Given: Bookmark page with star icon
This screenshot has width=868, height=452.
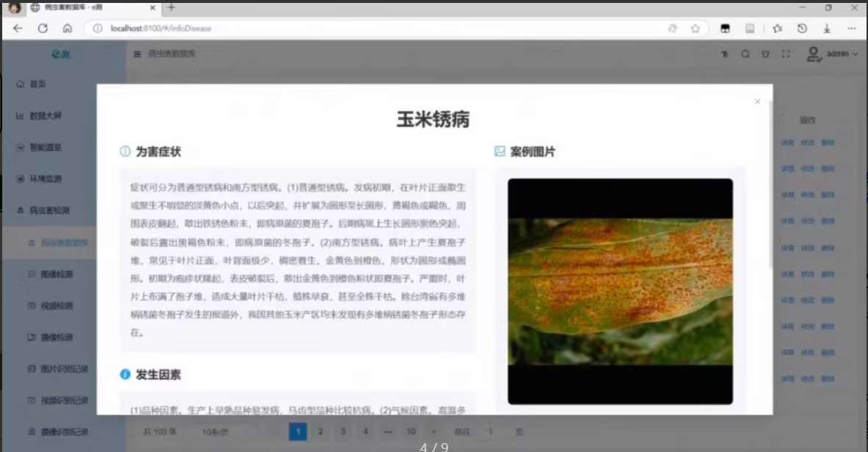Looking at the screenshot, I should click(695, 28).
